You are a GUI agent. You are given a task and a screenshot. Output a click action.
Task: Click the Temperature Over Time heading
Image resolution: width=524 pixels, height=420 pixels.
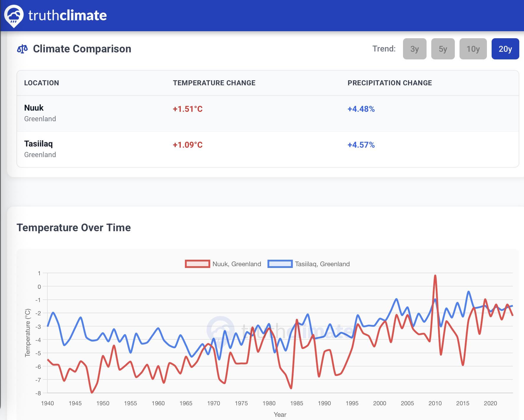click(74, 228)
